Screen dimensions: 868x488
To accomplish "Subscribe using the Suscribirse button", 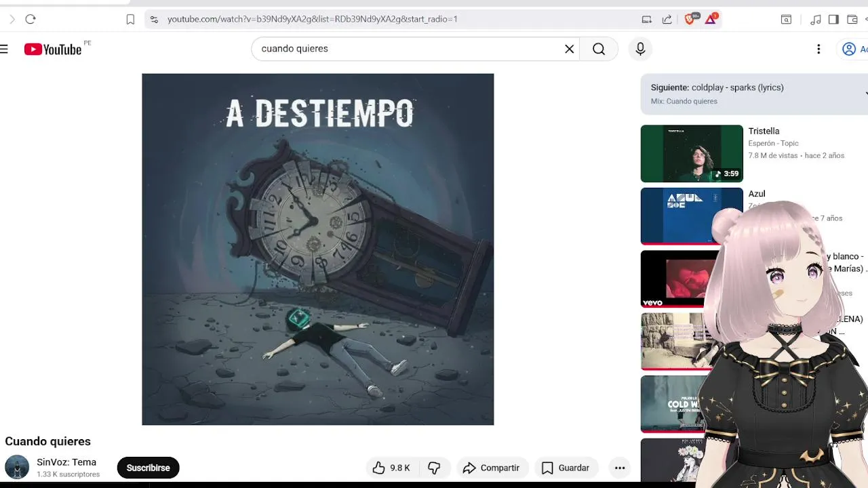I will pyautogui.click(x=148, y=468).
